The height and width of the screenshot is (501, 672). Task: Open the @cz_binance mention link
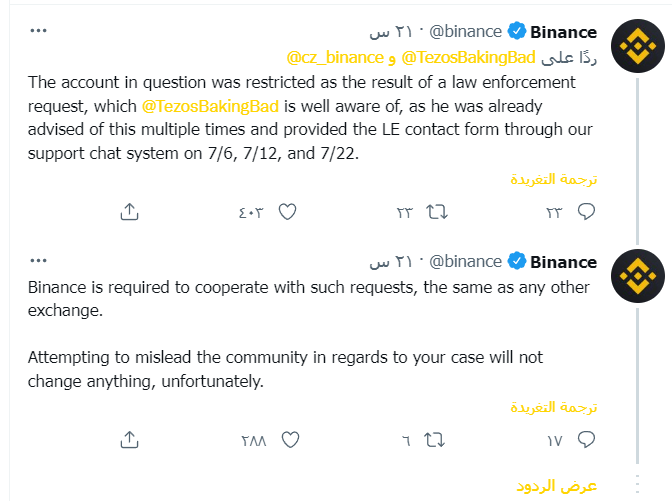click(335, 57)
